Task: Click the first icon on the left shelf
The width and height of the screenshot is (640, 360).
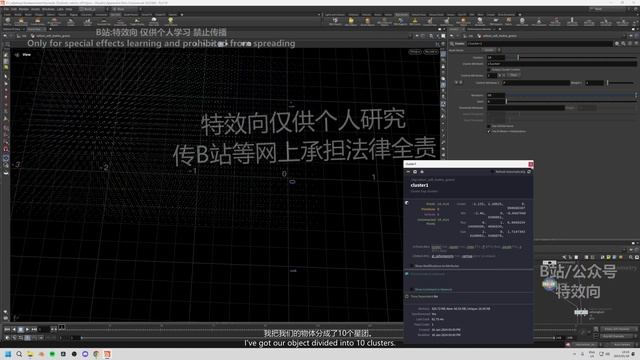Action: click(8, 21)
